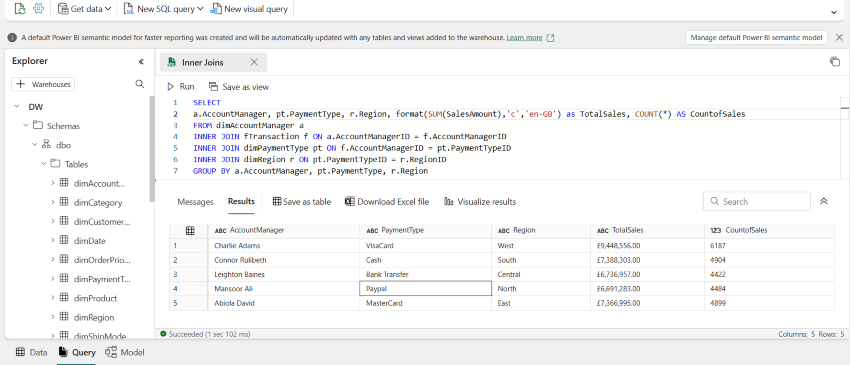Expand the dimAccount table node

tap(53, 183)
